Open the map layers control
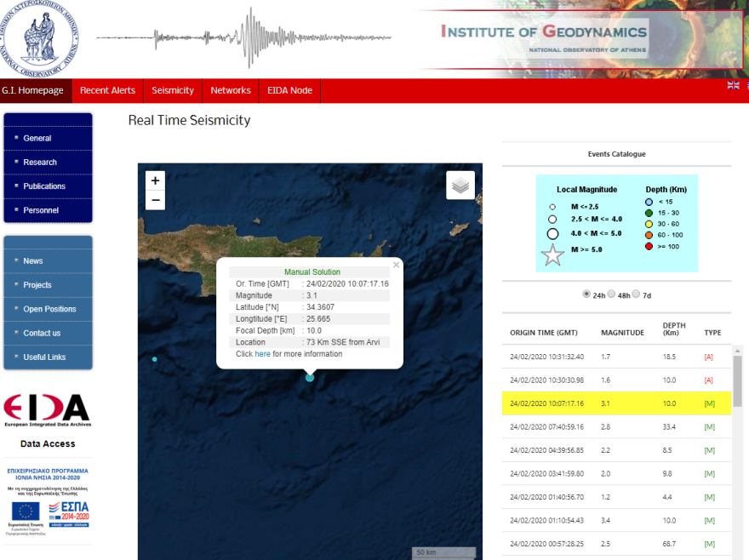The width and height of the screenshot is (749, 560). (x=460, y=185)
